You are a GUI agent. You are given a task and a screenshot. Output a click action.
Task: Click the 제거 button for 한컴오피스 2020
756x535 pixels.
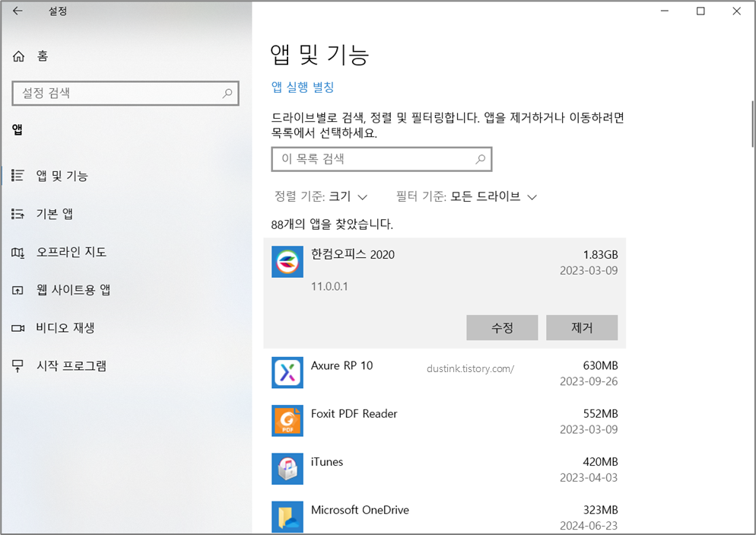582,327
